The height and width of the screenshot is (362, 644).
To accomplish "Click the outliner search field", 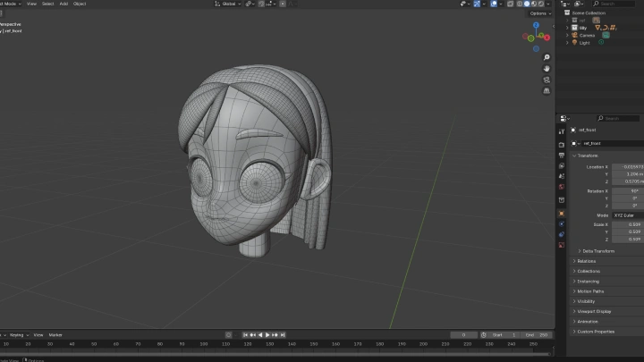I will point(614,4).
